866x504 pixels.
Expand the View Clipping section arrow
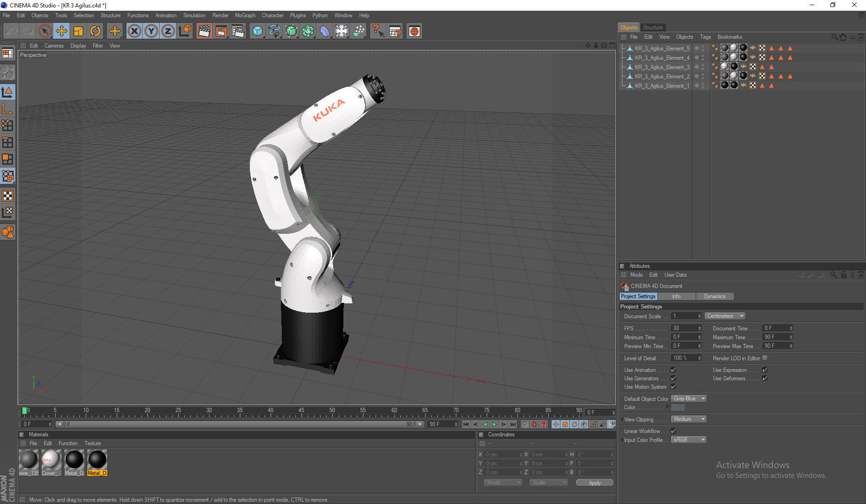(622, 420)
